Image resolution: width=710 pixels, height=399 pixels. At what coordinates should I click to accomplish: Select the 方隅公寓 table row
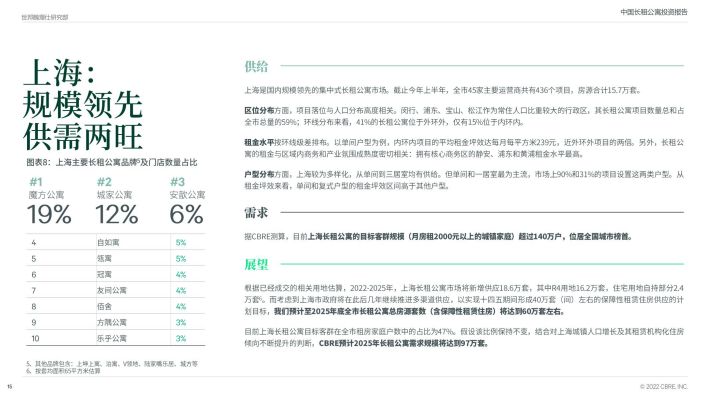pyautogui.click(x=115, y=322)
